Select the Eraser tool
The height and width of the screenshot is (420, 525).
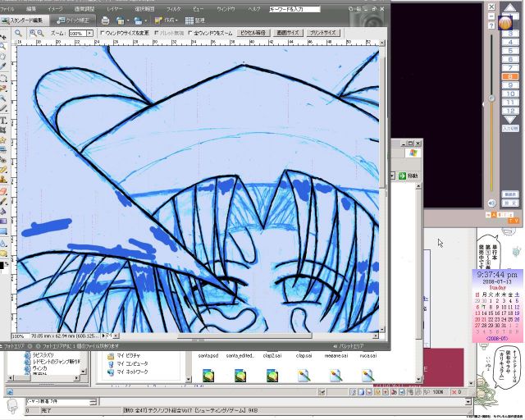(x=3, y=192)
